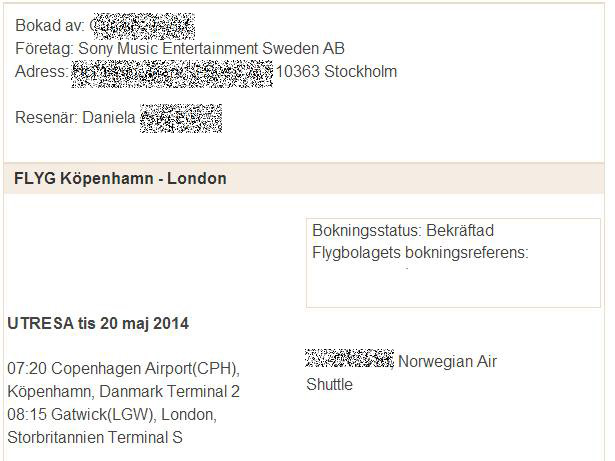Screen dimensions: 615x461
Task: Click the empty area inside booking status box
Action: click(453, 286)
